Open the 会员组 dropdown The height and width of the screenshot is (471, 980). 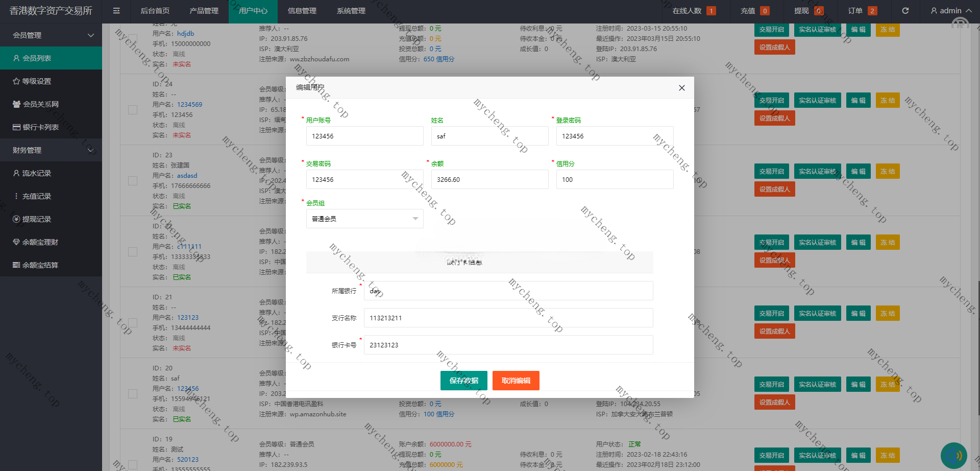click(x=364, y=219)
